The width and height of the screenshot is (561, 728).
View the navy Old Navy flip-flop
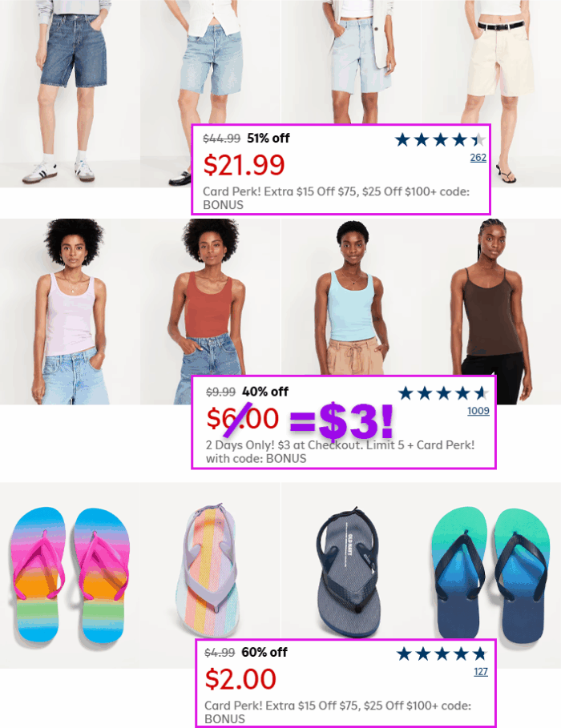[x=351, y=561]
